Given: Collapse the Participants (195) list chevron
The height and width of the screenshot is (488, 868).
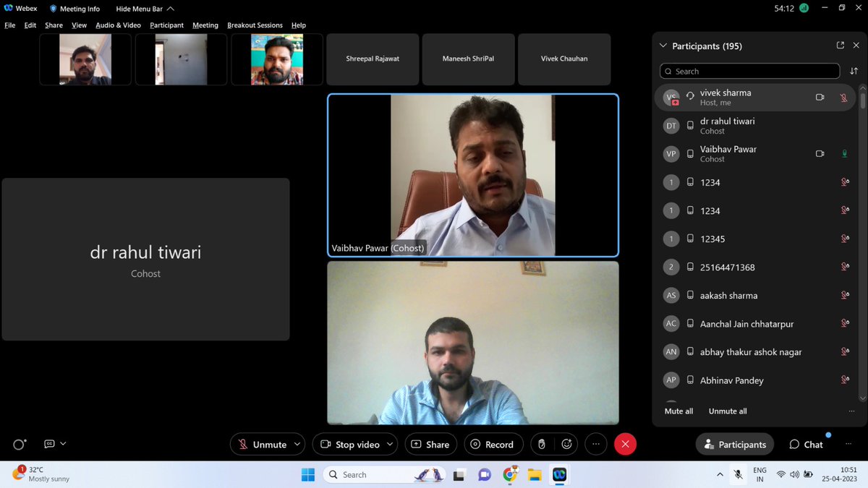Looking at the screenshot, I should tap(663, 46).
